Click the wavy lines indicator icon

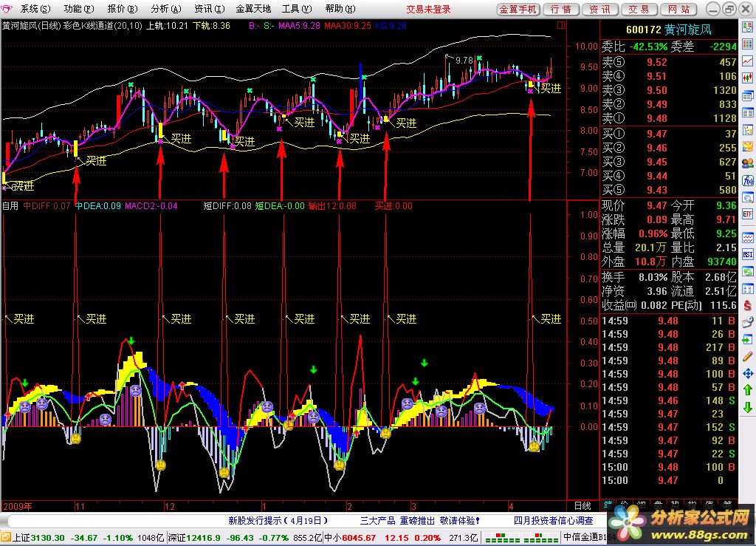[747, 238]
